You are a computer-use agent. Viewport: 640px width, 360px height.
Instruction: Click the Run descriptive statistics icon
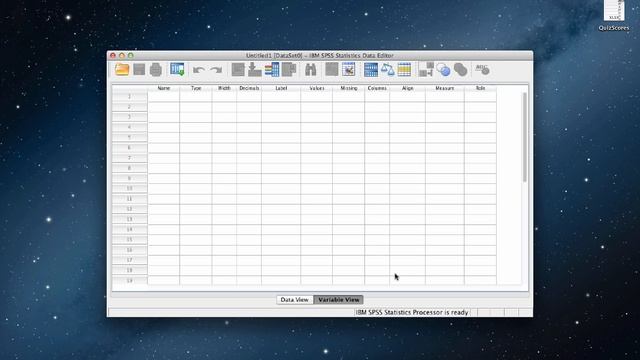click(289, 69)
